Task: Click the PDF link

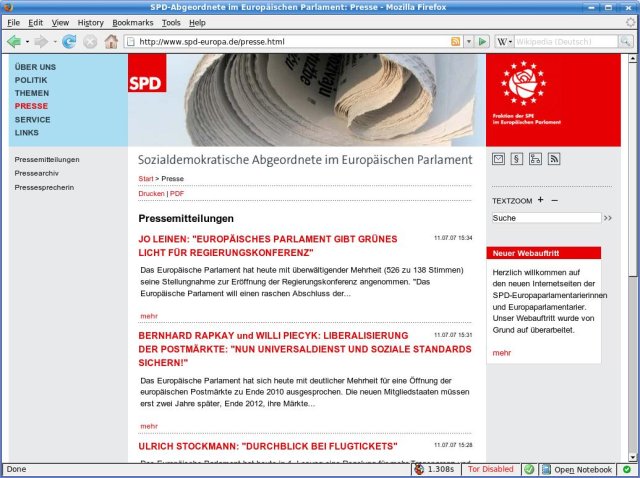Action: [177, 193]
